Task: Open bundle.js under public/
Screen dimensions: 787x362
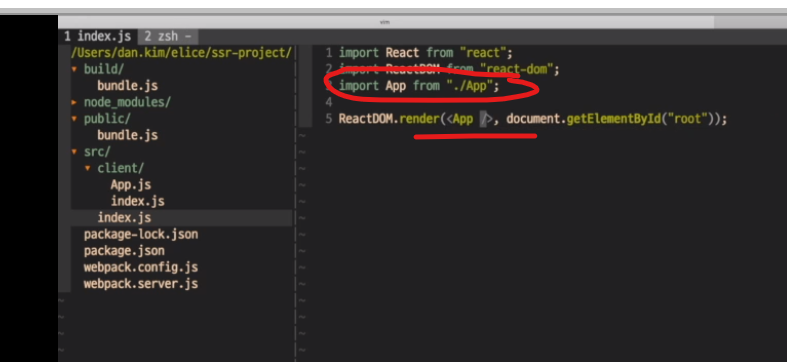Action: 127,135
